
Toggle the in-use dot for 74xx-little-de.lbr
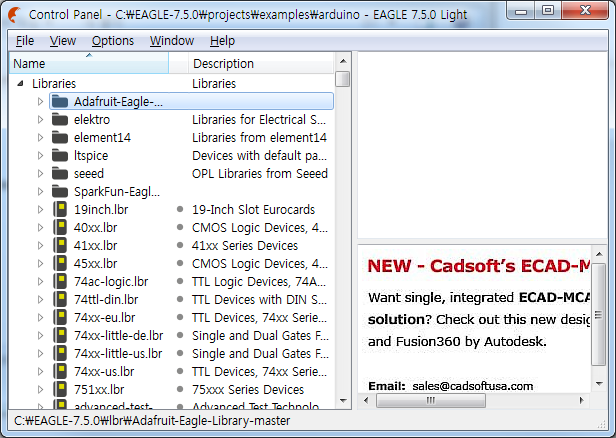pyautogui.click(x=180, y=335)
